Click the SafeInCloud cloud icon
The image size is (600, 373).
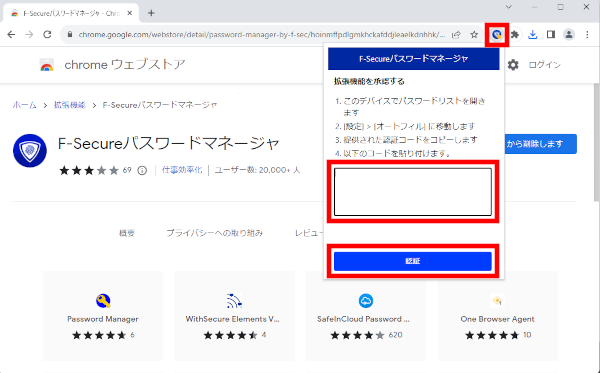click(366, 301)
